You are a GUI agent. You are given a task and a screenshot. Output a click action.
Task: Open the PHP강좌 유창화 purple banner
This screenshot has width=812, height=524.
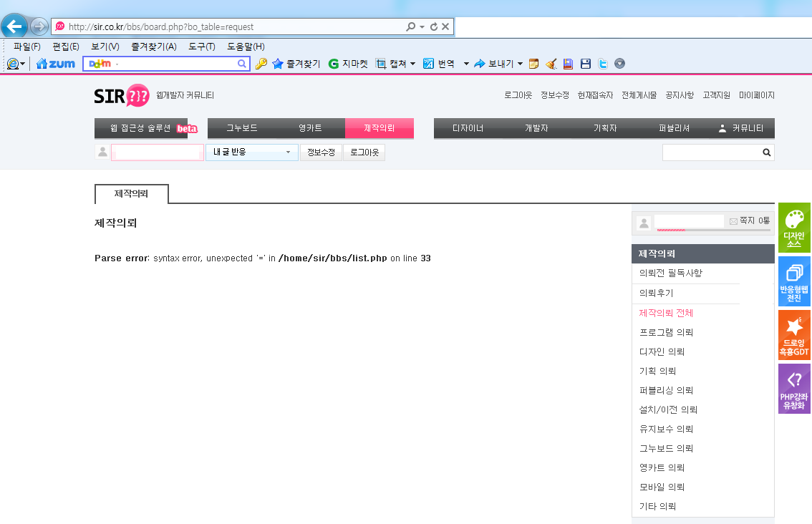(794, 389)
